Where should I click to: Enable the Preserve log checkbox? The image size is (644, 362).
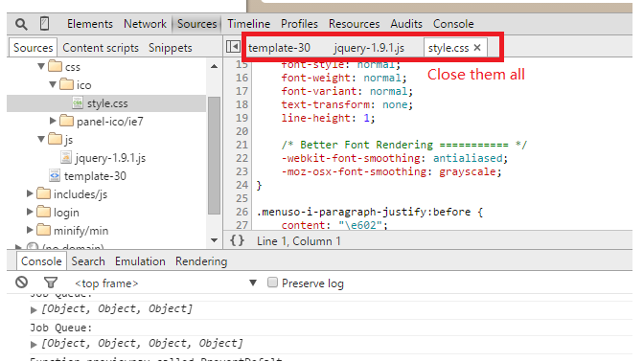click(272, 283)
